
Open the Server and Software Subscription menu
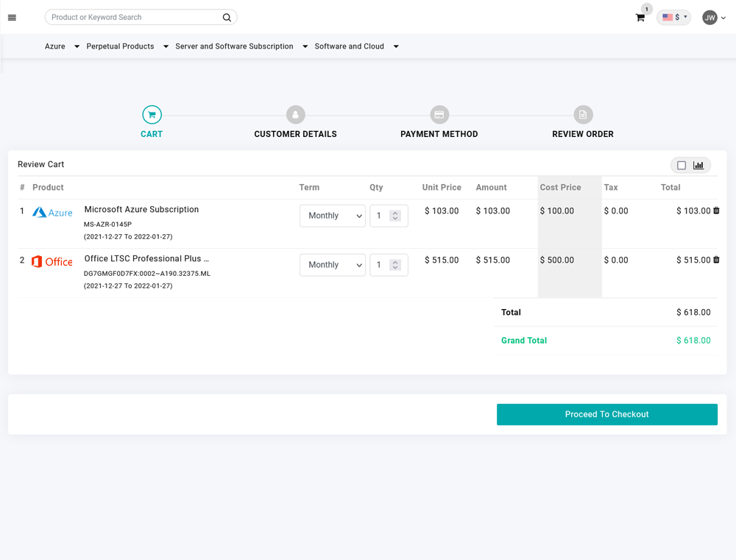pyautogui.click(x=241, y=46)
